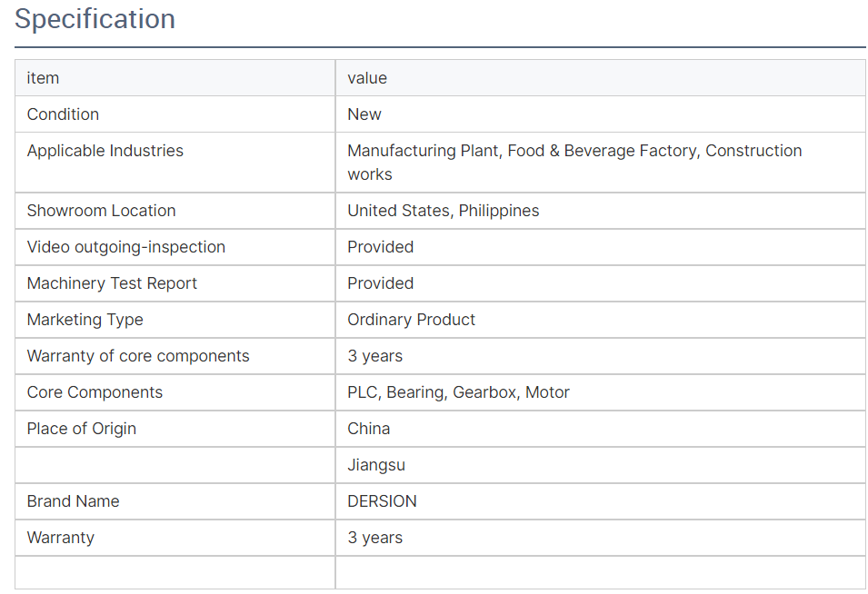Click the Specification heading
The width and height of the screenshot is (868, 594).
click(95, 19)
